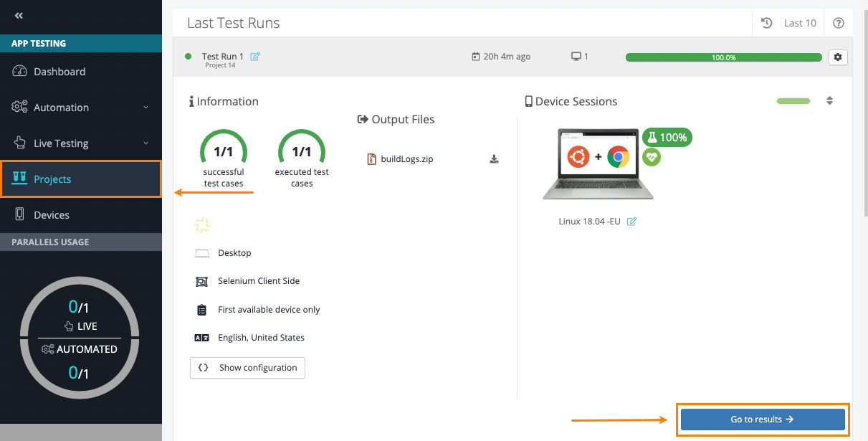The height and width of the screenshot is (441, 868).
Task: Download buildLogs.zip with the download icon
Action: click(494, 159)
